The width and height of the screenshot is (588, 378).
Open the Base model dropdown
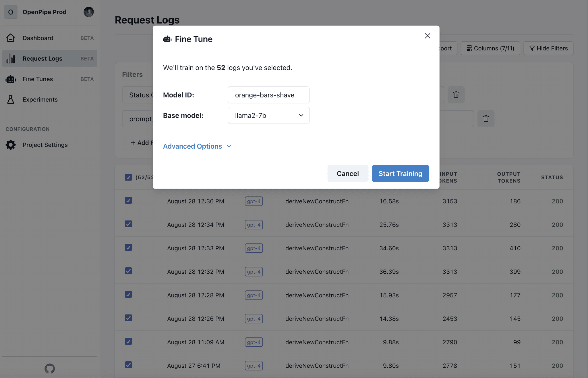(268, 115)
